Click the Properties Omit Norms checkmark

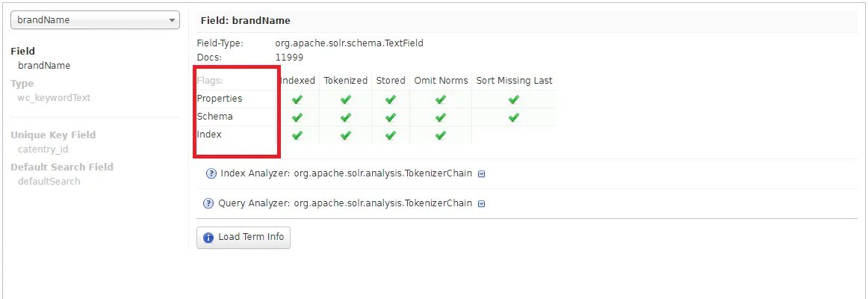(x=441, y=99)
